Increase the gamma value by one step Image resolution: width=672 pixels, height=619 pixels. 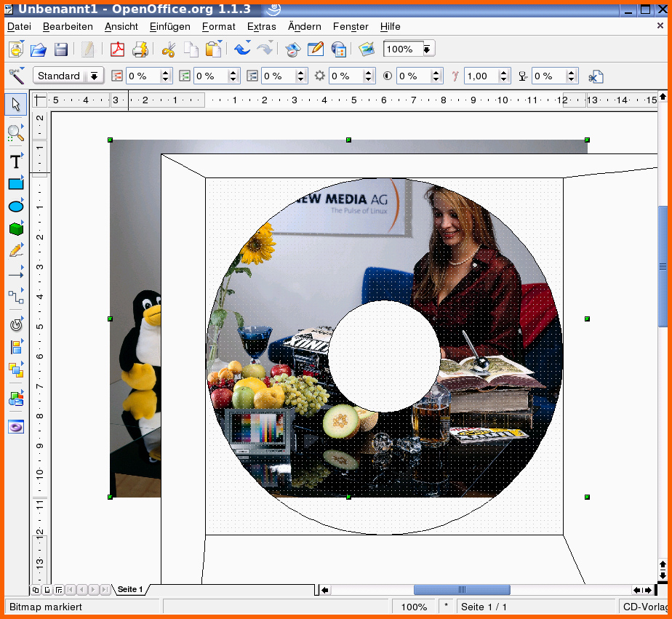click(504, 73)
